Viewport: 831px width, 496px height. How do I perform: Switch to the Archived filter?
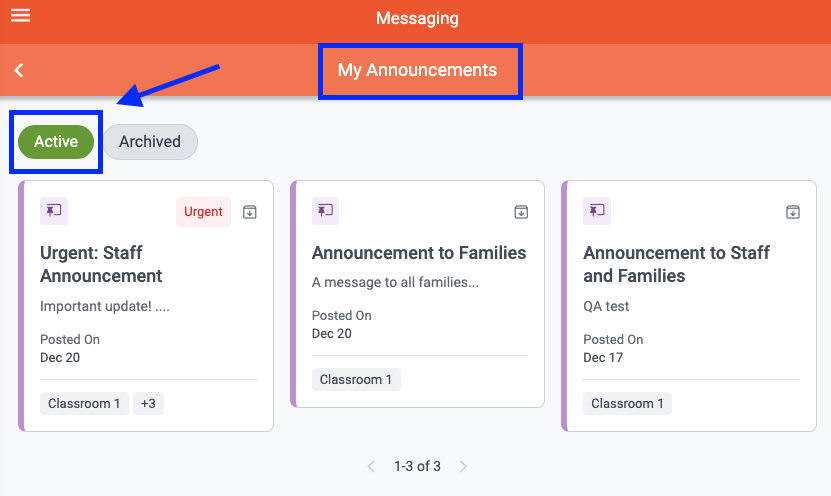pos(150,141)
